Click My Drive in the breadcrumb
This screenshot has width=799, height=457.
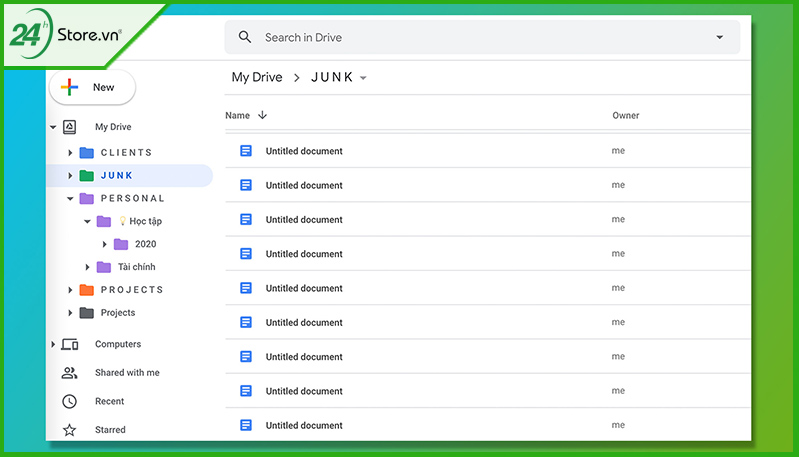[257, 77]
